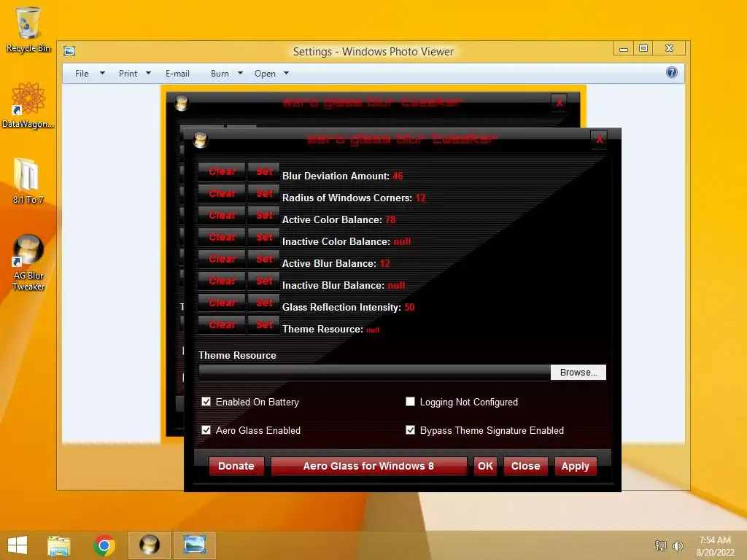Set the Theme Resource row value
747x560 pixels.
pos(264,324)
